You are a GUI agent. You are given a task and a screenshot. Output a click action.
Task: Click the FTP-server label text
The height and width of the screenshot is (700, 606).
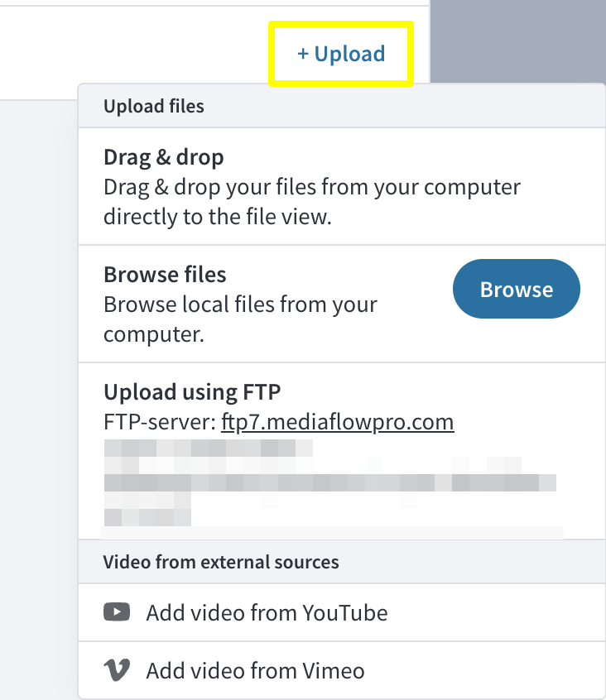pos(160,422)
